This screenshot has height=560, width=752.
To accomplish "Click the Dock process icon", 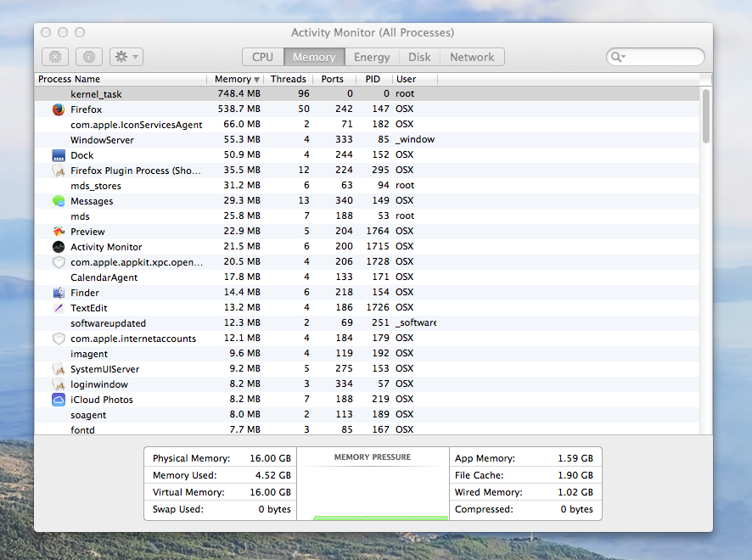I will pyautogui.click(x=59, y=155).
